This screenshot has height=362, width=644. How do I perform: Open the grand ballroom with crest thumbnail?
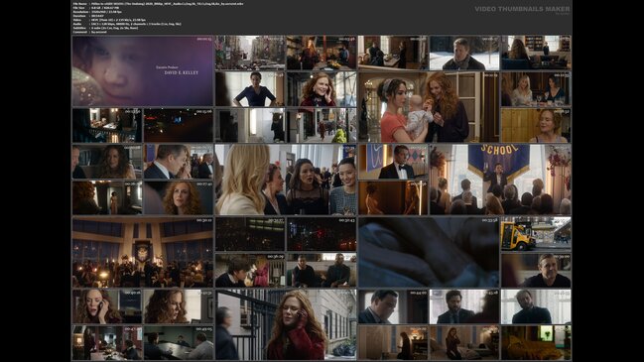pos(143,252)
